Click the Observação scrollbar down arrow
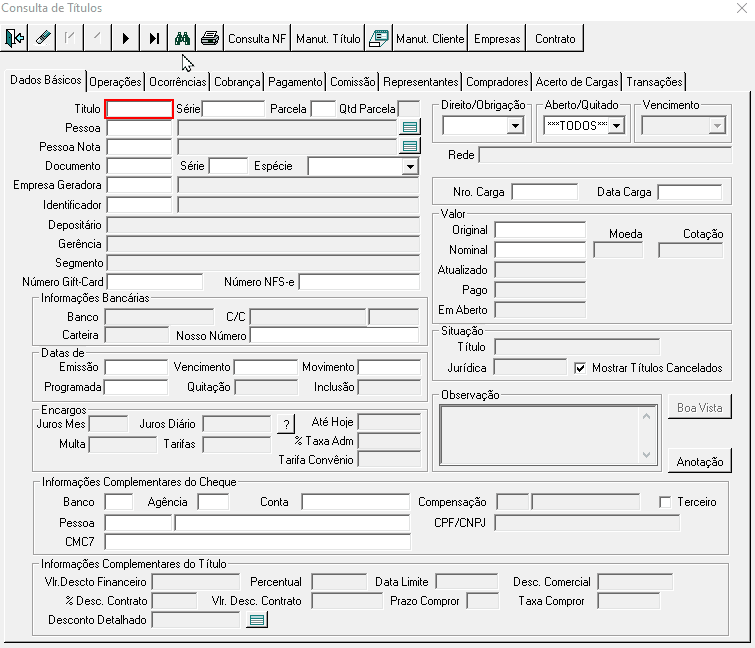Screen dimensions: 755x648 coord(646,454)
